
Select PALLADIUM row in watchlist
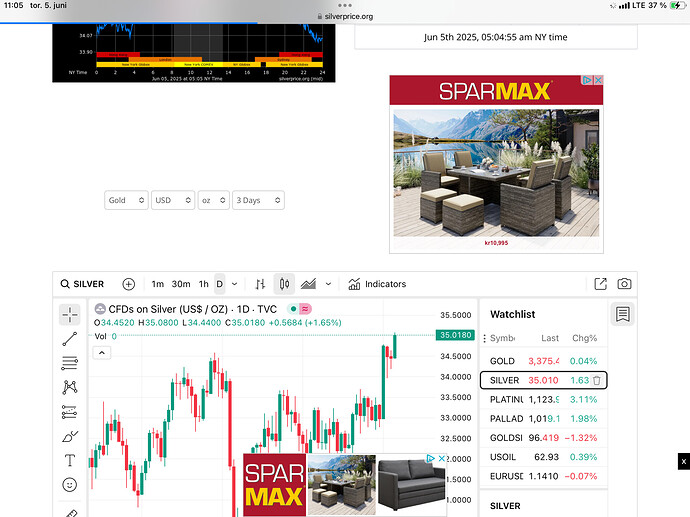click(x=543, y=419)
